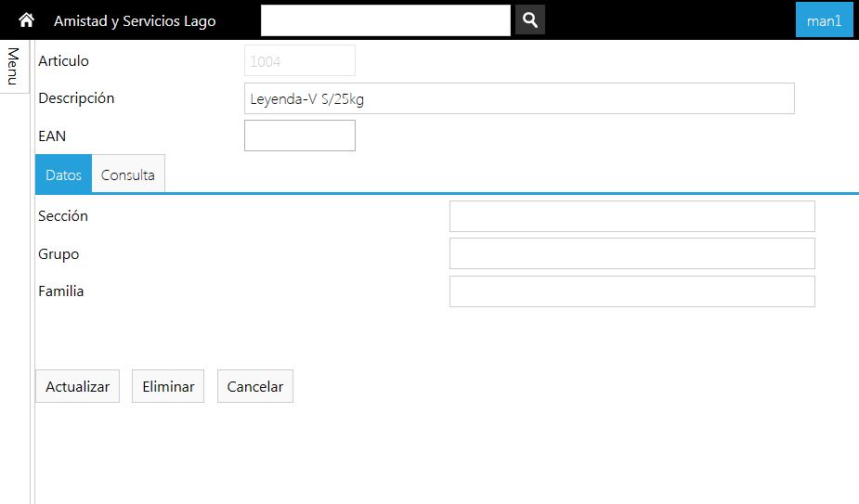The height and width of the screenshot is (504, 859).
Task: Go to the home icon
Action: (26, 20)
